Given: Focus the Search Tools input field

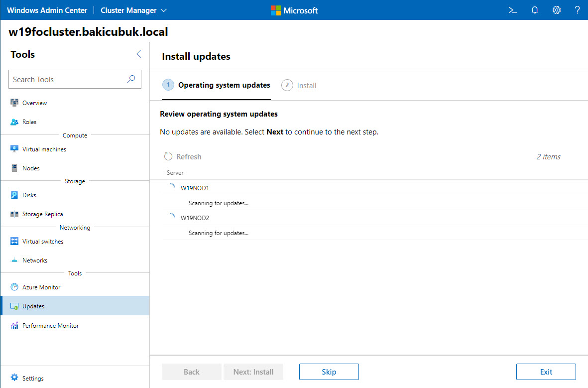Looking at the screenshot, I should (x=75, y=79).
